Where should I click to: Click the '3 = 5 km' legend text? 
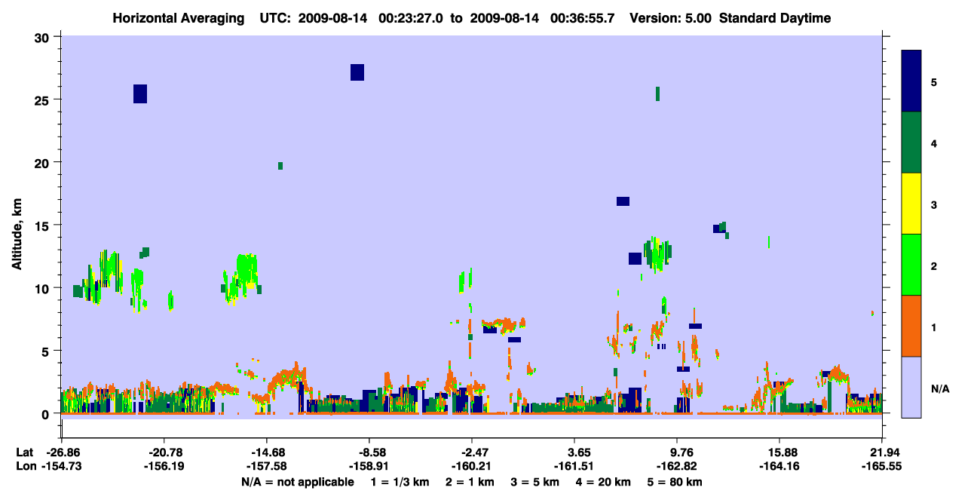[x=534, y=482]
